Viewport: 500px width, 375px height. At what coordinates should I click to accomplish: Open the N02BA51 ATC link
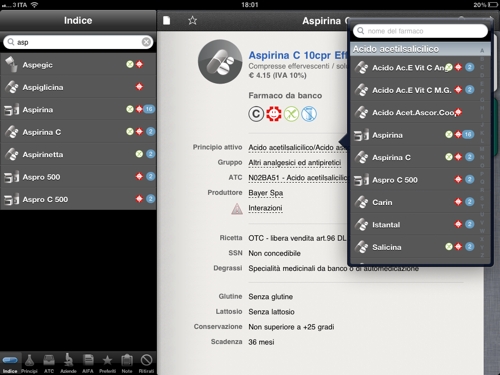tap(297, 178)
